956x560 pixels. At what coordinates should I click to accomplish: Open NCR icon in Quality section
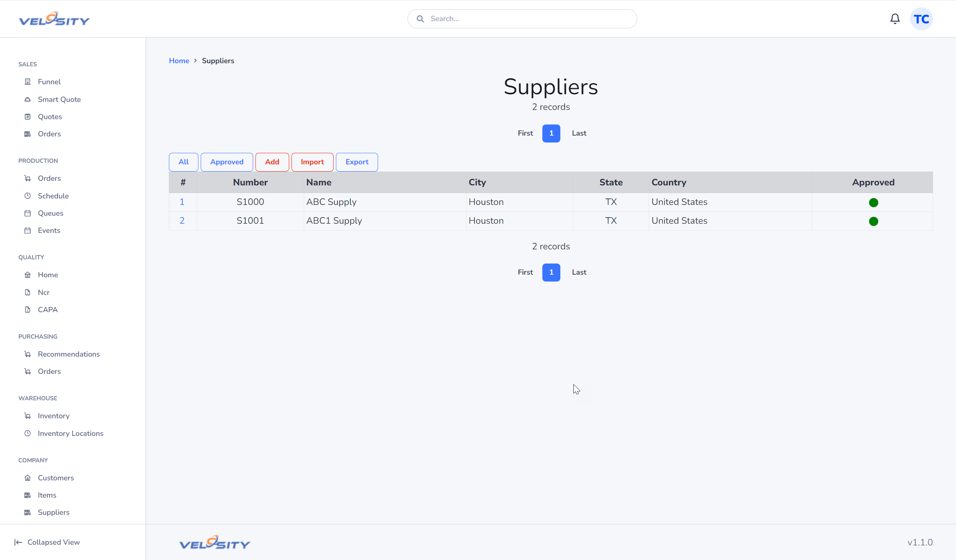pyautogui.click(x=27, y=292)
